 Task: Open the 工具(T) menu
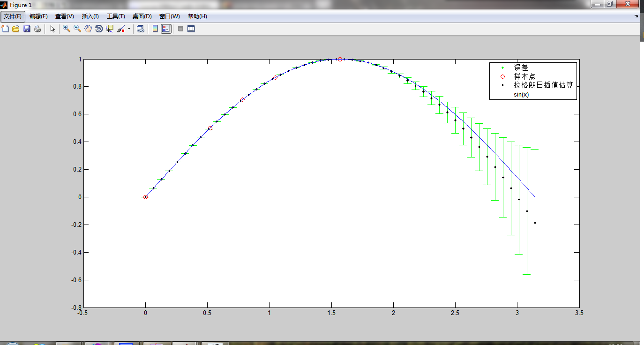coord(116,16)
